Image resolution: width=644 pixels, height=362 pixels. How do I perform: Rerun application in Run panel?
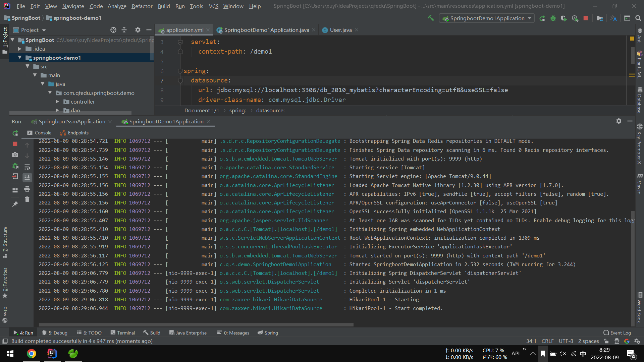click(15, 133)
